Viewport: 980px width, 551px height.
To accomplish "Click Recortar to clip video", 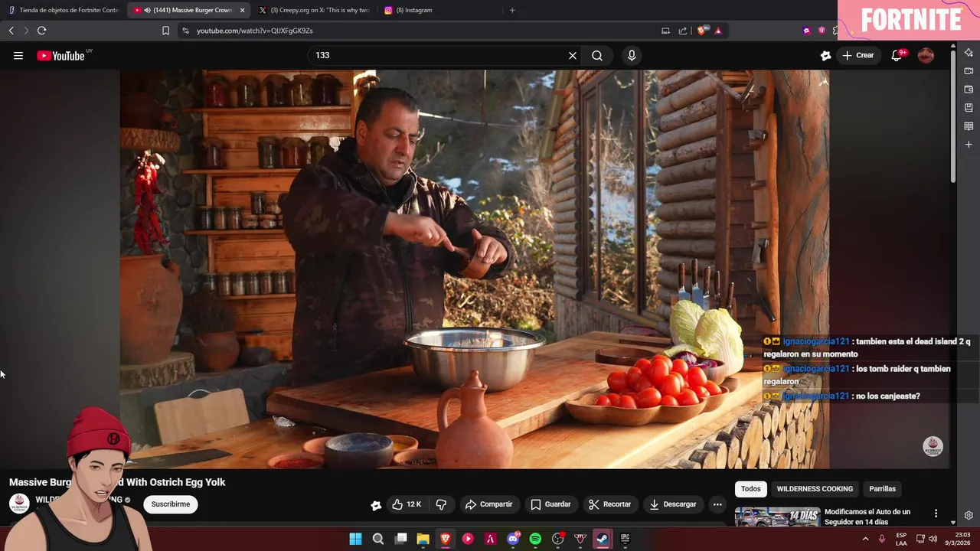I will point(609,504).
